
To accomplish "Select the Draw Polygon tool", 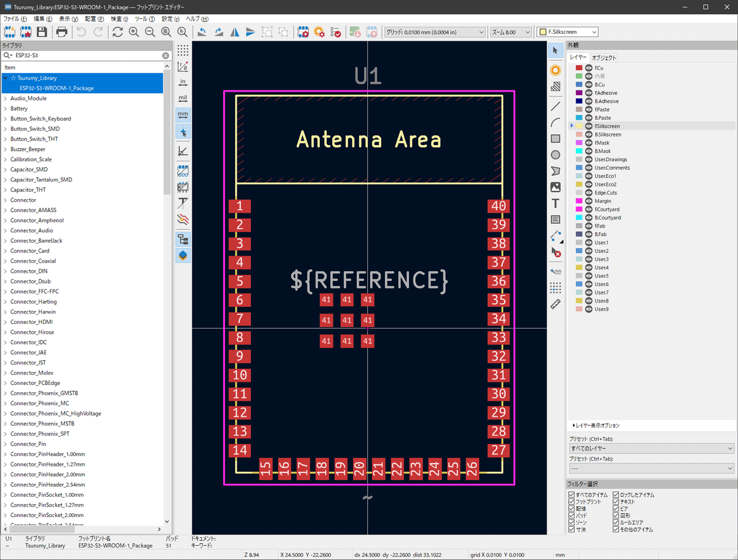I will (x=555, y=171).
